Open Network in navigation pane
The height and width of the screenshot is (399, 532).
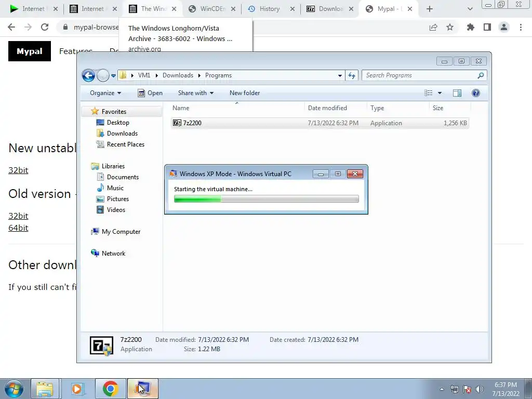(113, 254)
